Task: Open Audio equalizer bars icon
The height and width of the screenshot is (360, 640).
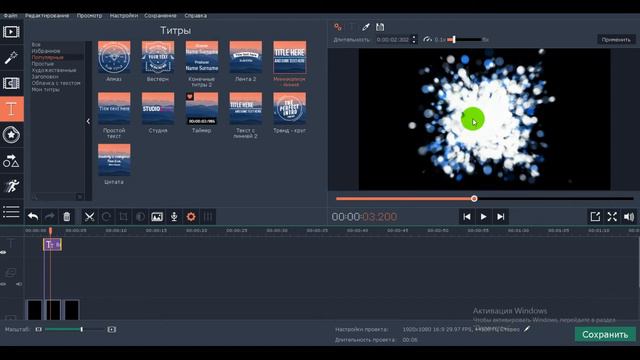Action: pos(208,217)
